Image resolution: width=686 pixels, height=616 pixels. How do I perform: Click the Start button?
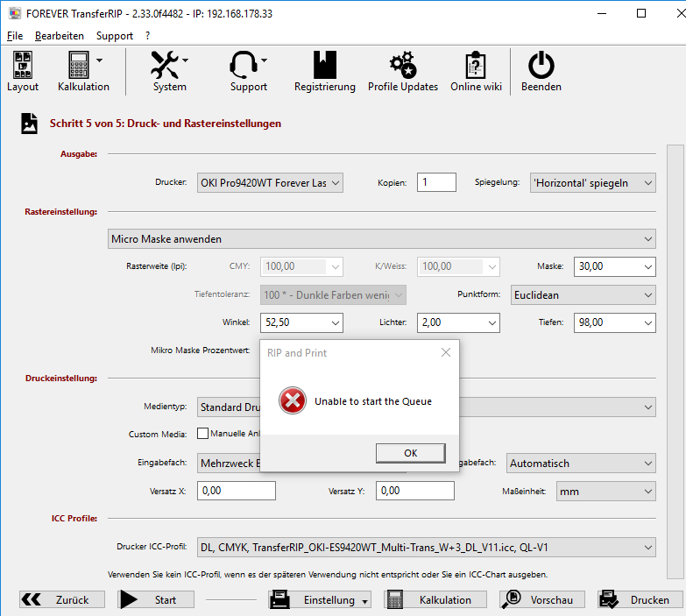[x=156, y=600]
